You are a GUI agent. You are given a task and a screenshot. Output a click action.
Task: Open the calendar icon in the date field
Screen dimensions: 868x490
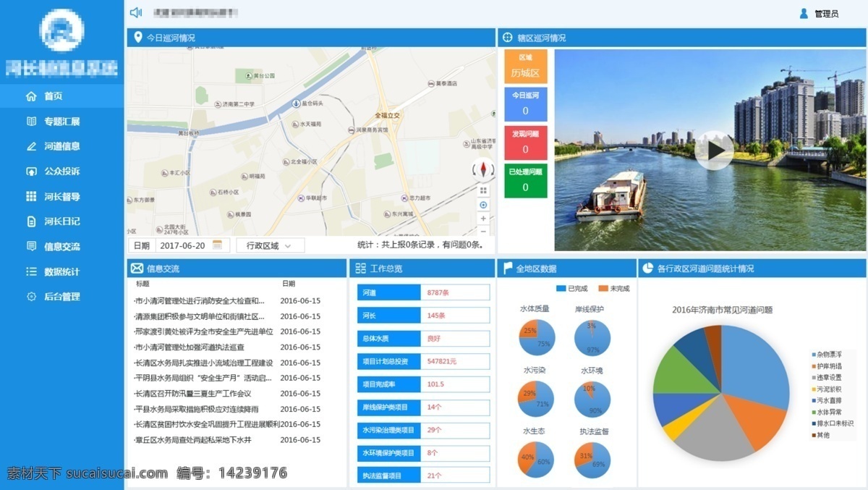[217, 245]
